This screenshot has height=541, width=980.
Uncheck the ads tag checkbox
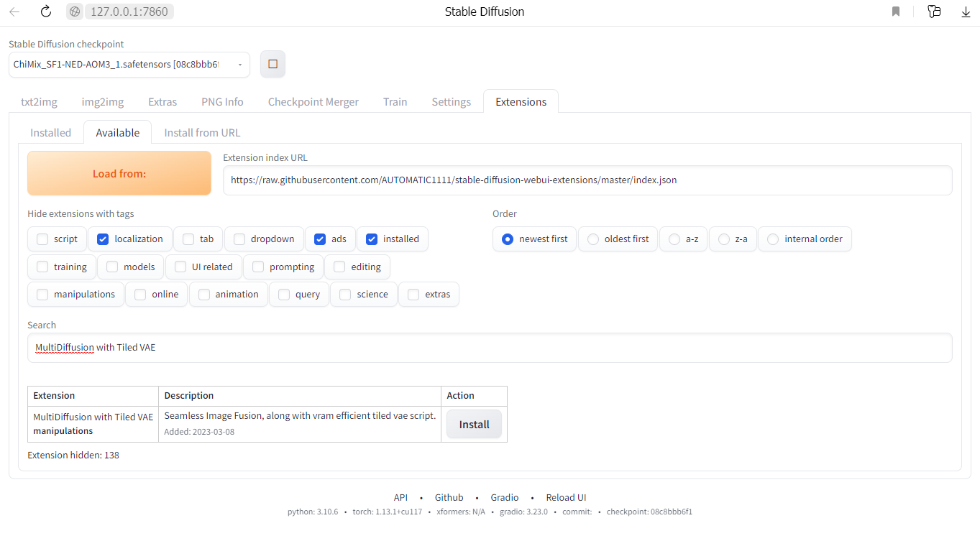pyautogui.click(x=320, y=239)
